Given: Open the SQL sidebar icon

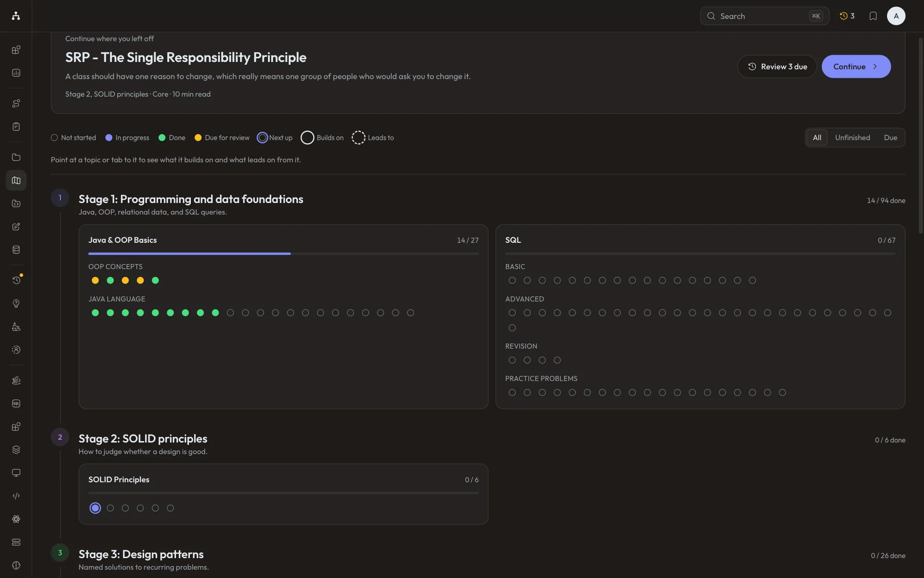Looking at the screenshot, I should 16,403.
